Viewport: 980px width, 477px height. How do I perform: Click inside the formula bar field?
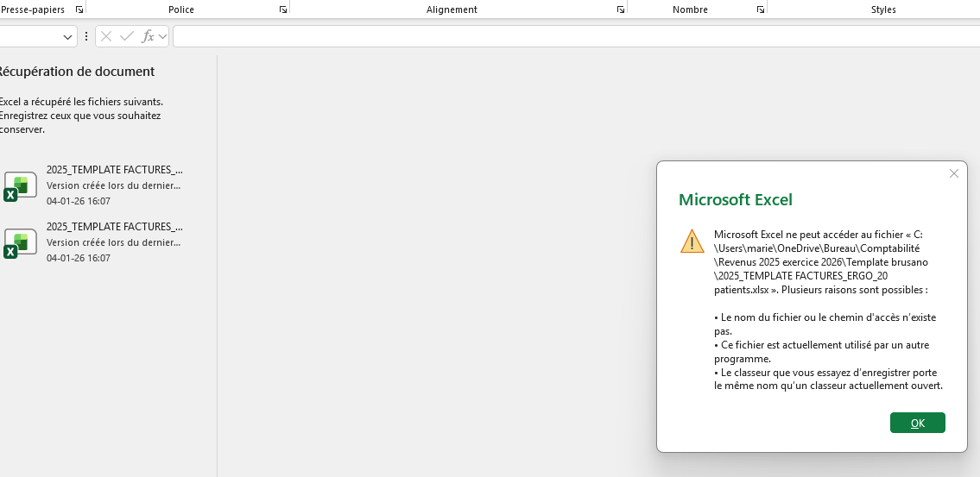pyautogui.click(x=576, y=36)
